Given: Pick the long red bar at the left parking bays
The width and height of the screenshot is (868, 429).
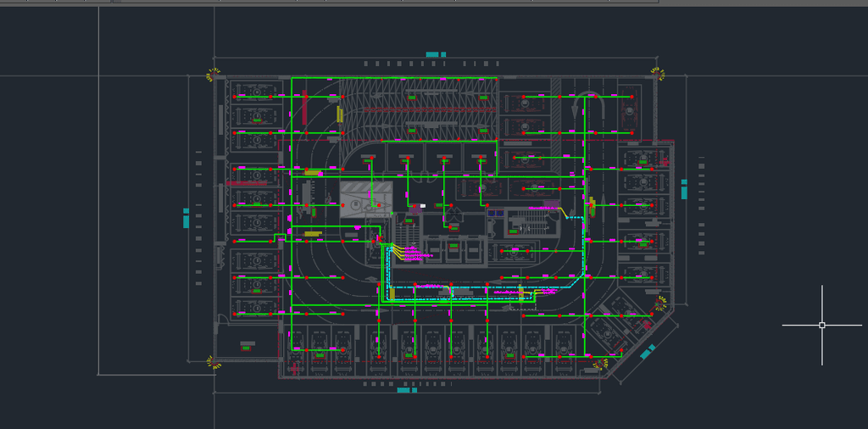Looking at the screenshot, I should (x=247, y=182).
